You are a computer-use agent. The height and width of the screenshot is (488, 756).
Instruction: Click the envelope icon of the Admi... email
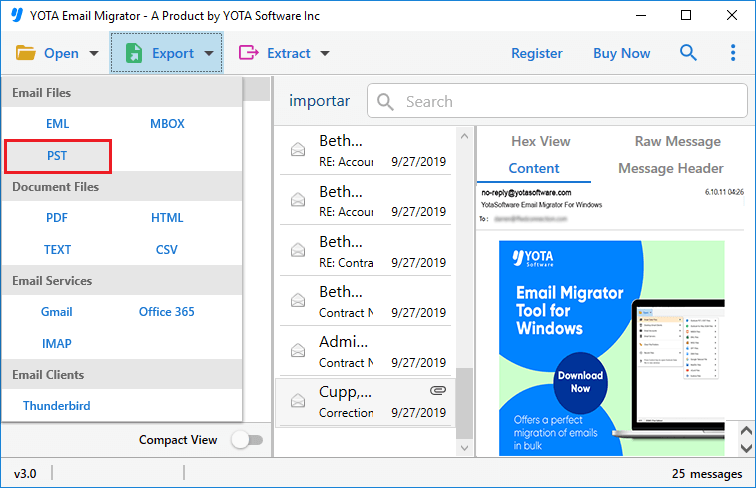pyautogui.click(x=297, y=351)
